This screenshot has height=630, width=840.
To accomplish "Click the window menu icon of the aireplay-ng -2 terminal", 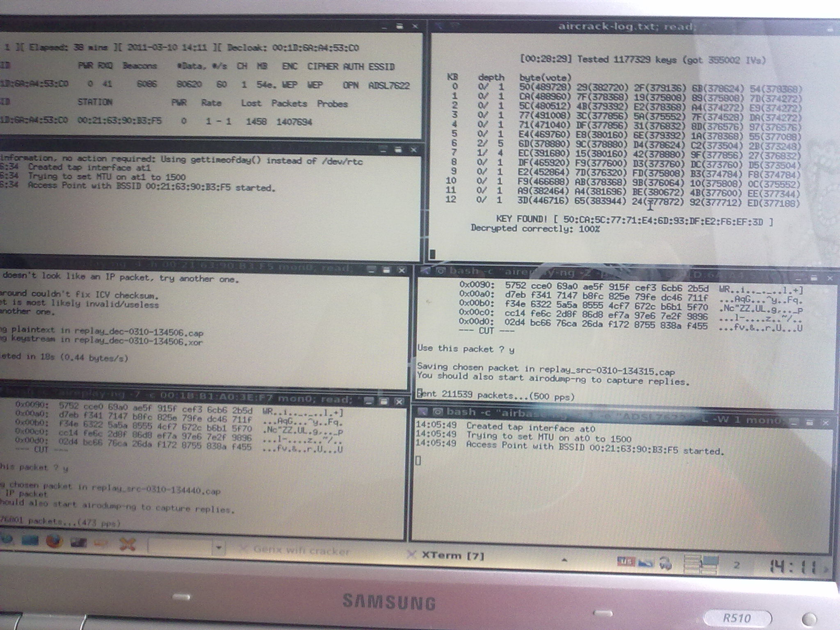I will click(x=441, y=270).
